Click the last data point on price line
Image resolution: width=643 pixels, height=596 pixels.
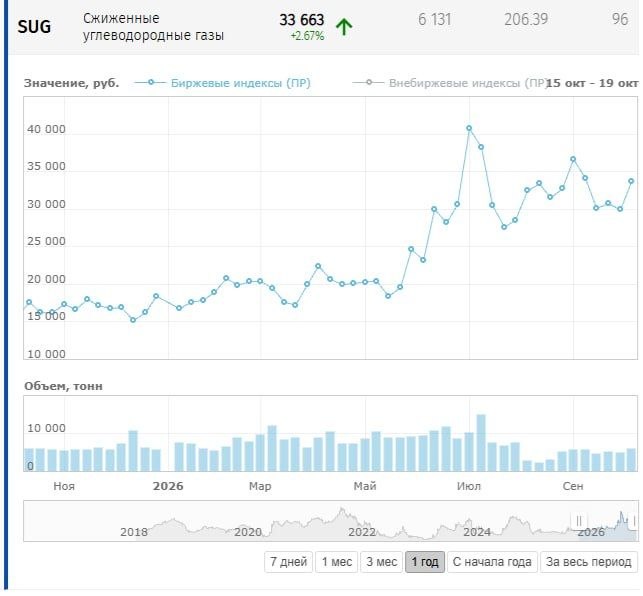[x=632, y=181]
